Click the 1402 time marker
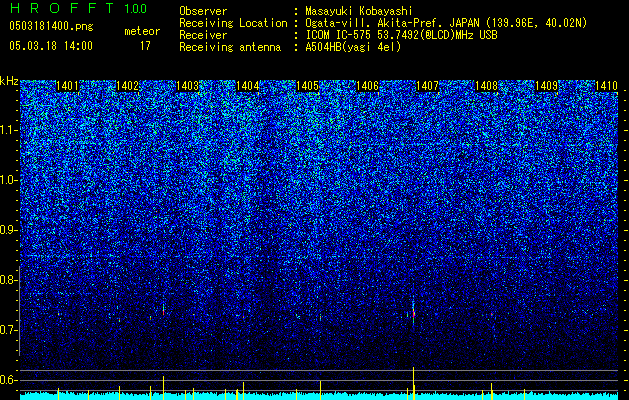Image resolution: width=629 pixels, height=400 pixels. click(x=127, y=86)
